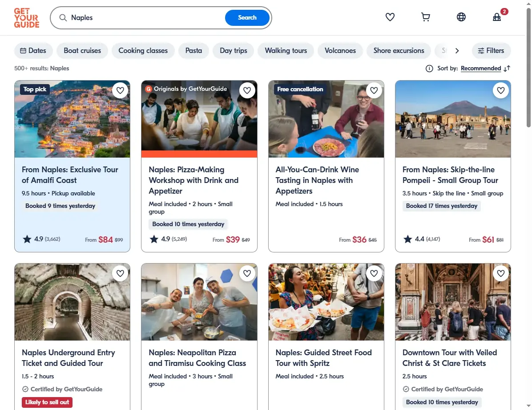Open Naples Underground Entry Ticket title

point(69,358)
